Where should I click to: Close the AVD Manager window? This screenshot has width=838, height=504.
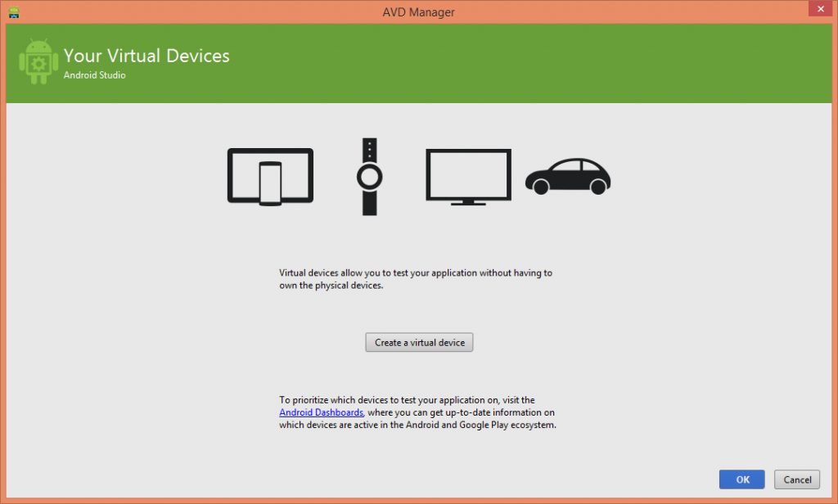[820, 8]
